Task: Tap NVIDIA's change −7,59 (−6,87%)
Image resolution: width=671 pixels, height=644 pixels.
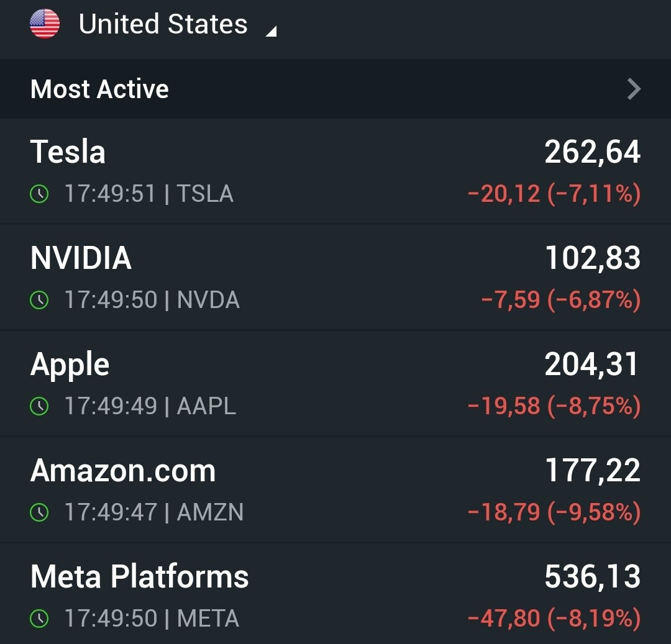Action: (561, 300)
